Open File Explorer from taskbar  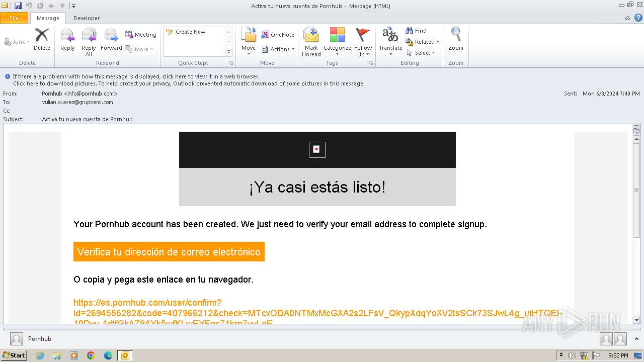tap(57, 355)
